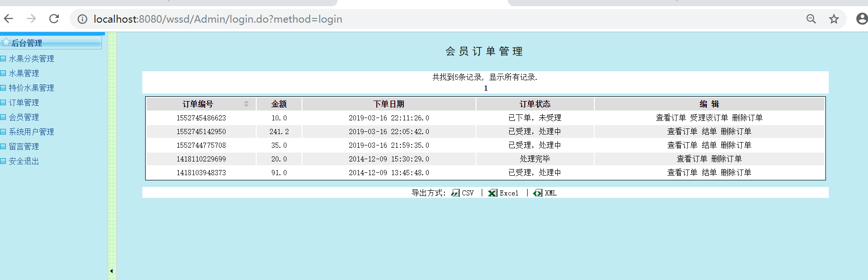868x280 pixels.
Task: Click the 会员订单管理 page title
Action: pos(484,51)
